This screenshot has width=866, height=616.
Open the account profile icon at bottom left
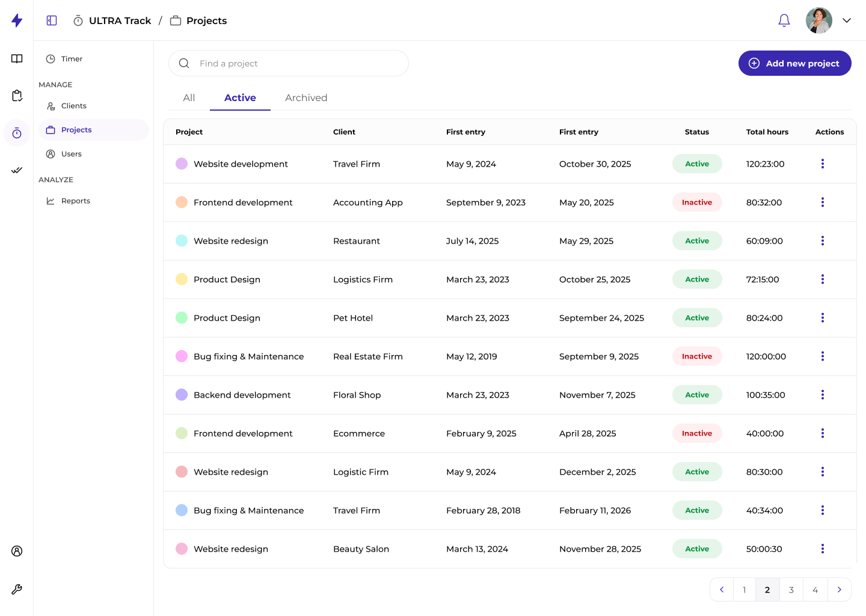(17, 551)
